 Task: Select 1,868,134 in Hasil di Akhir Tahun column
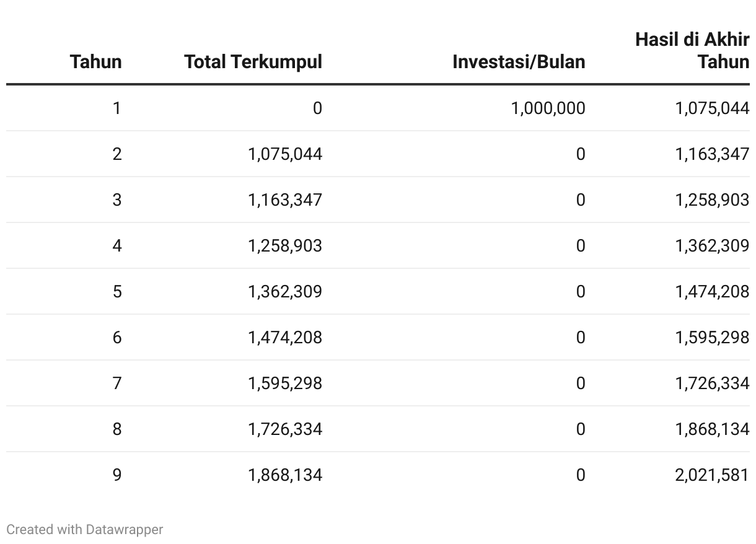[x=711, y=429]
